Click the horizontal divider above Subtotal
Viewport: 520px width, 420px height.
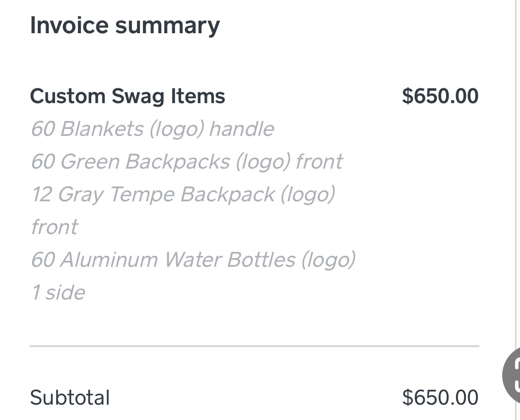254,346
